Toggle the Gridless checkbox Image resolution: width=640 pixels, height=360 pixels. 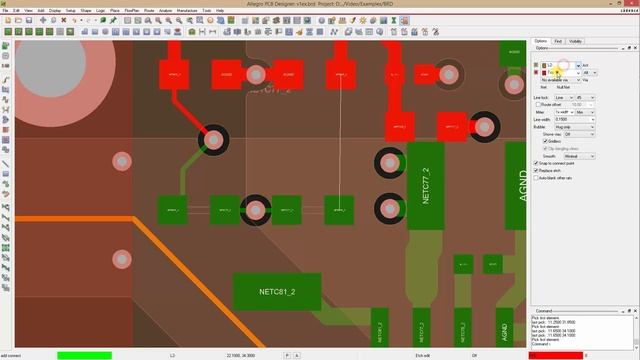tap(545, 141)
